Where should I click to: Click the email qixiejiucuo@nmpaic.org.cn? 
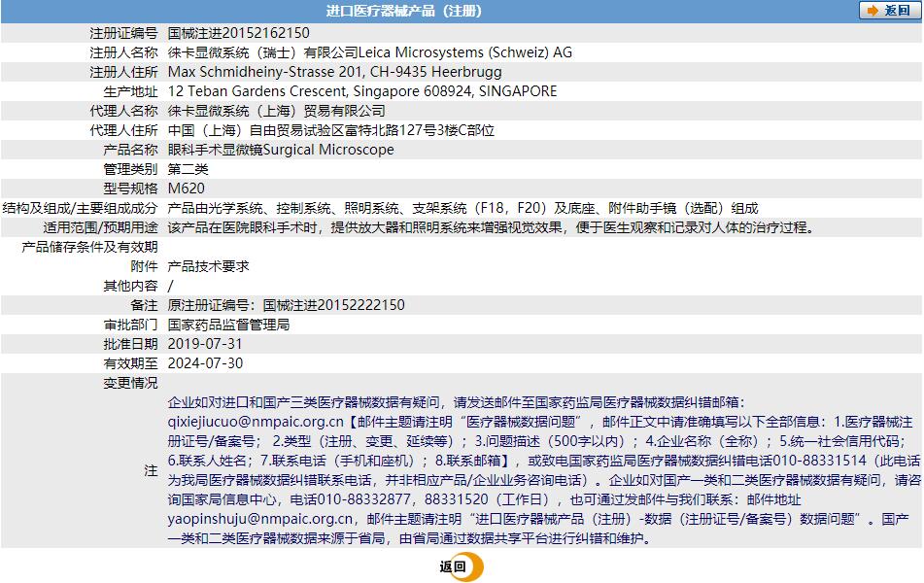[x=256, y=422]
